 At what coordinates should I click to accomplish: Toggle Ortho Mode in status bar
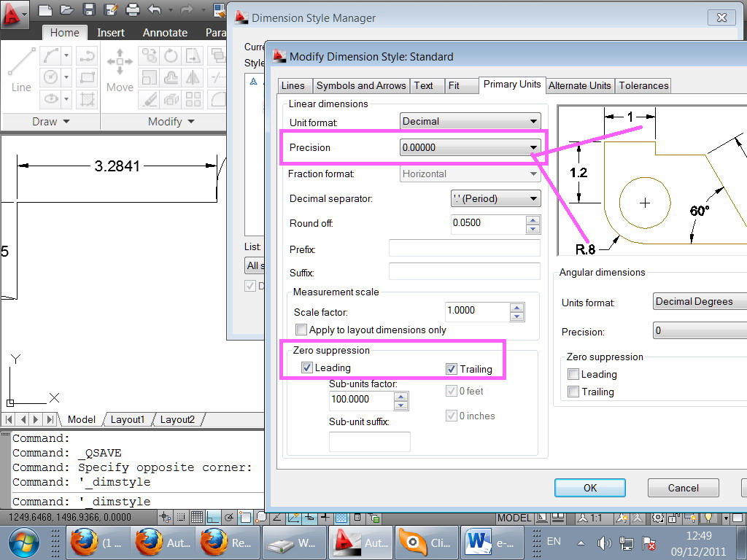213,517
